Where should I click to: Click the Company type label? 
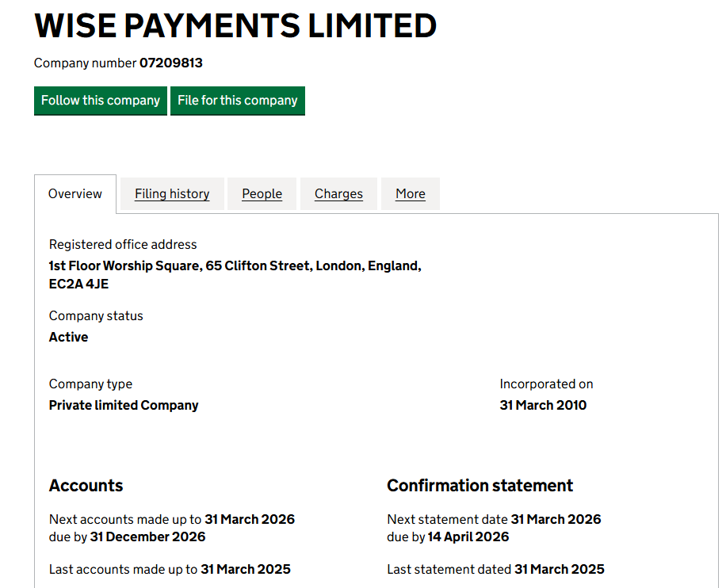tap(90, 384)
